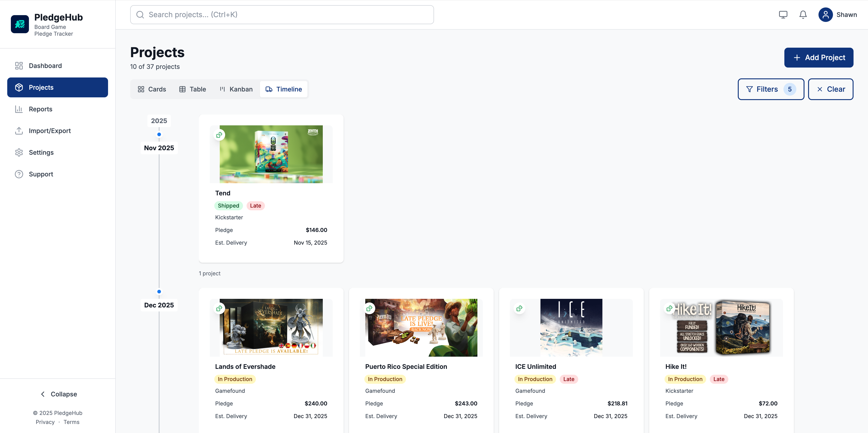Open Import/Export in the sidebar
The width and height of the screenshot is (868, 433).
tap(50, 131)
